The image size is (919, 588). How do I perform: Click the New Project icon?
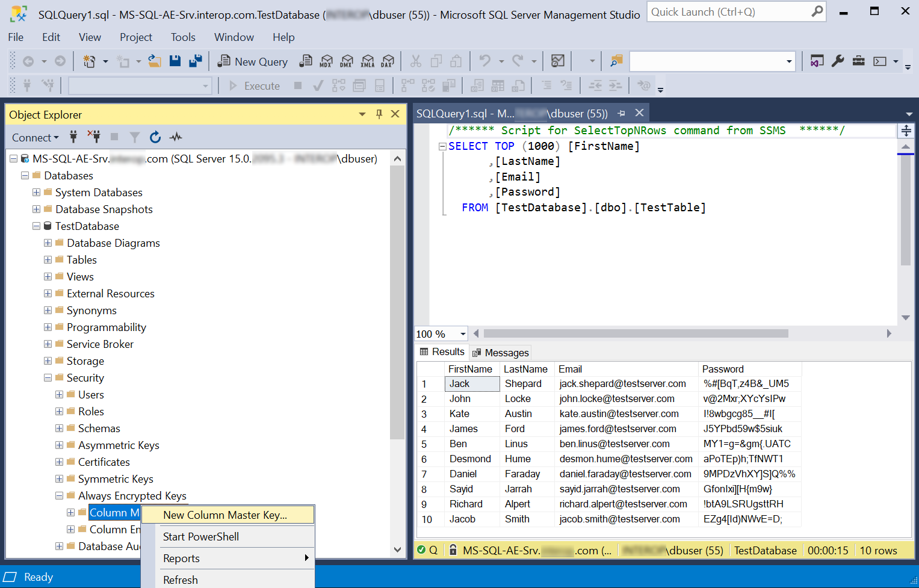click(89, 61)
